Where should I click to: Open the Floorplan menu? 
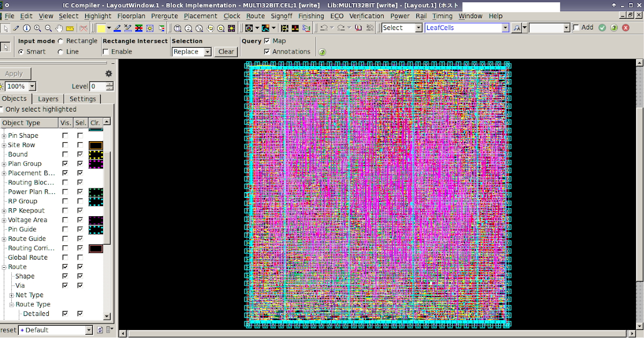(x=131, y=16)
